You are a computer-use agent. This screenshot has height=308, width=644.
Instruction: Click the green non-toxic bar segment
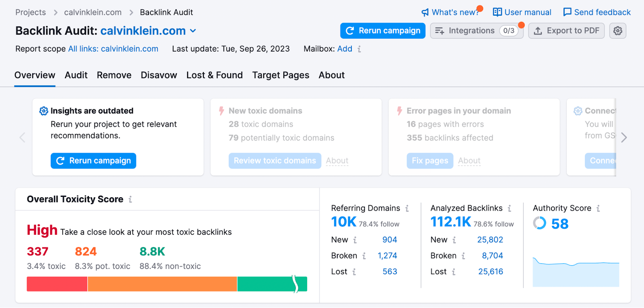pyautogui.click(x=272, y=284)
